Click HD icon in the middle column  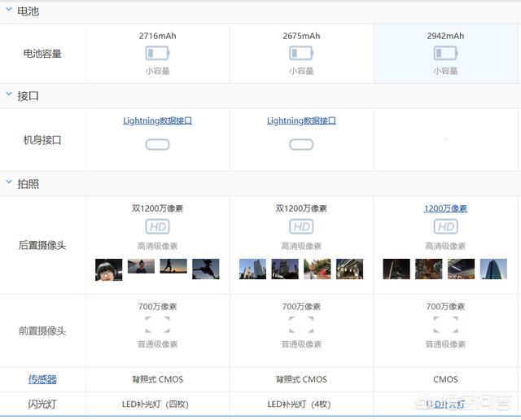[301, 227]
